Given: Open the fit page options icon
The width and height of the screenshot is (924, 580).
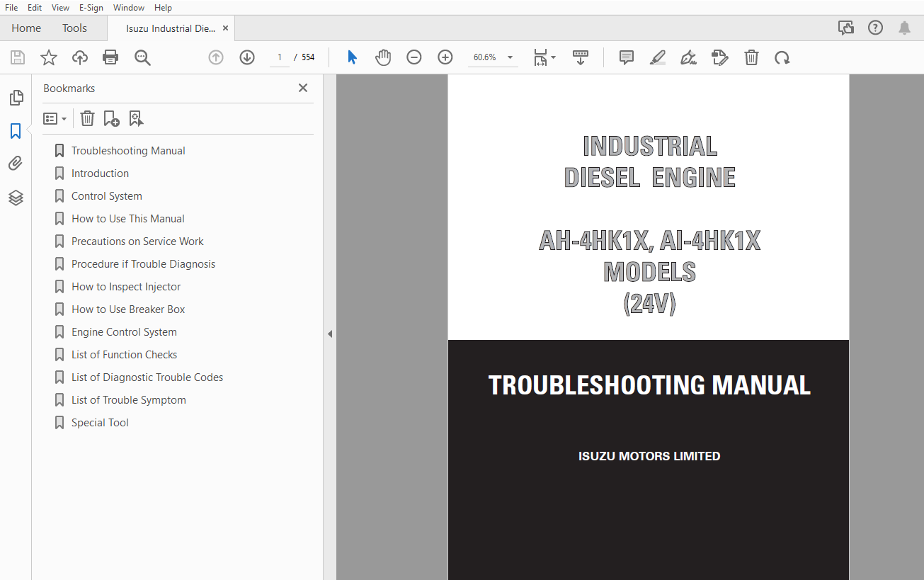Looking at the screenshot, I should 544,57.
